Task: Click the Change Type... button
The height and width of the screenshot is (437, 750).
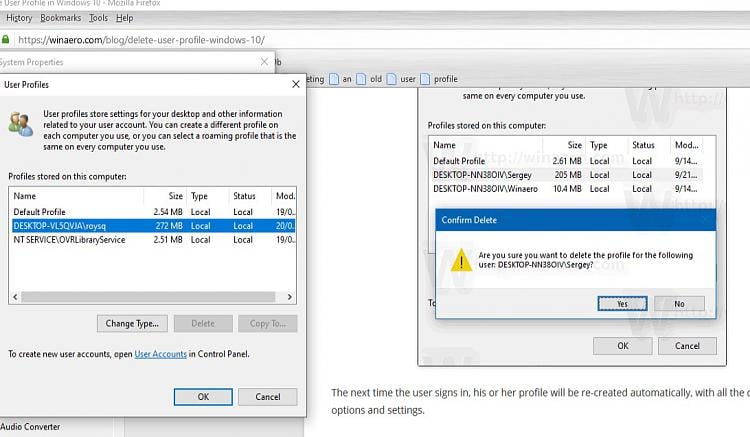Action: click(132, 324)
